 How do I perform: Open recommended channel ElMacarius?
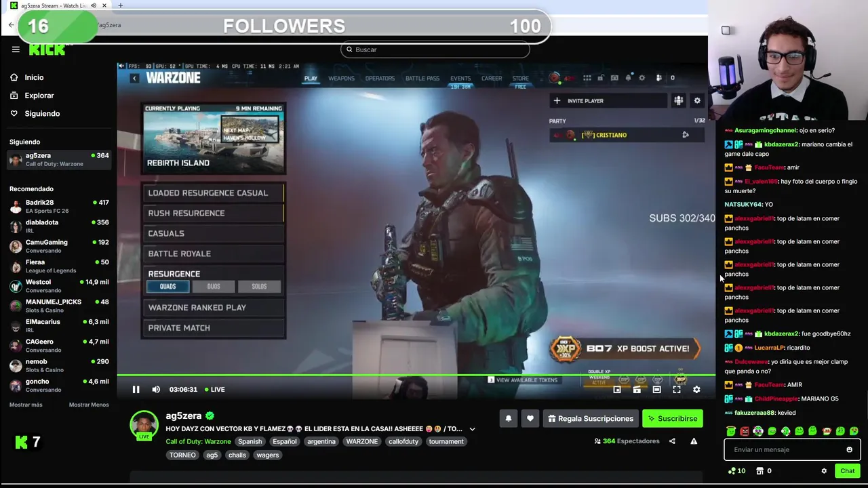click(60, 325)
